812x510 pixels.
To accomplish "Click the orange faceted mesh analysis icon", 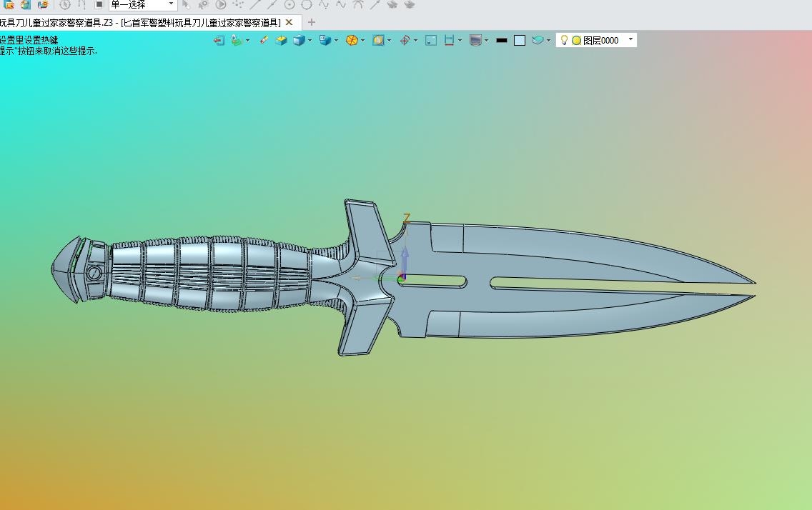I will pos(352,40).
